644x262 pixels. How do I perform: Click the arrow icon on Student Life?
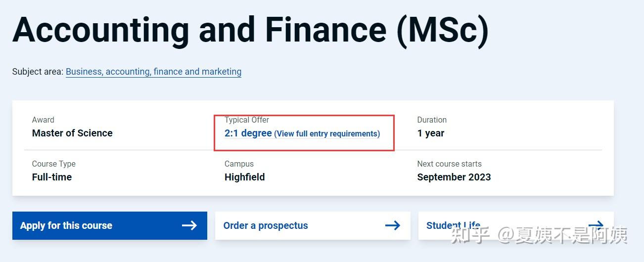coord(596,225)
